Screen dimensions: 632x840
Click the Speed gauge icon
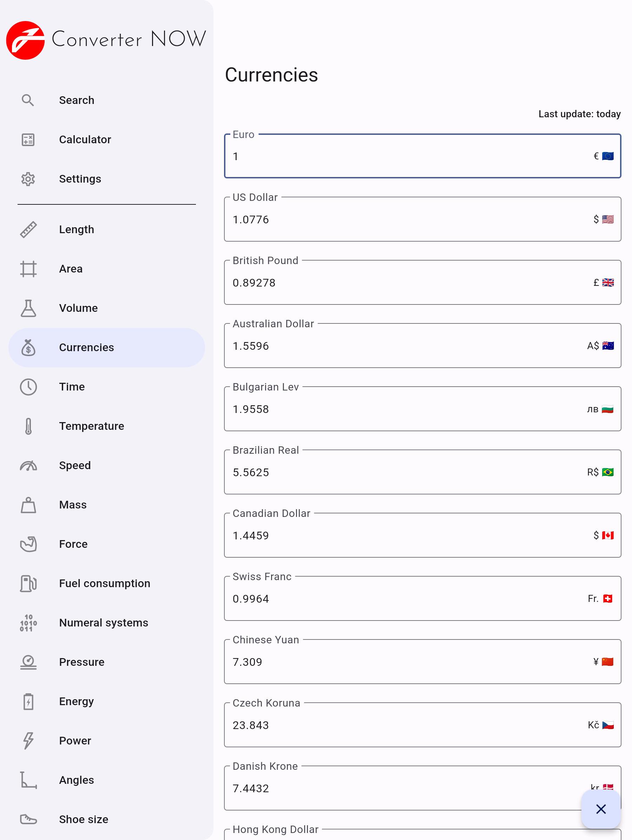(28, 466)
